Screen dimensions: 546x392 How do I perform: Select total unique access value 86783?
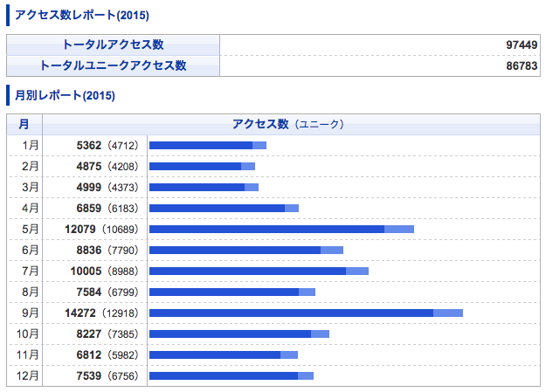pyautogui.click(x=522, y=65)
